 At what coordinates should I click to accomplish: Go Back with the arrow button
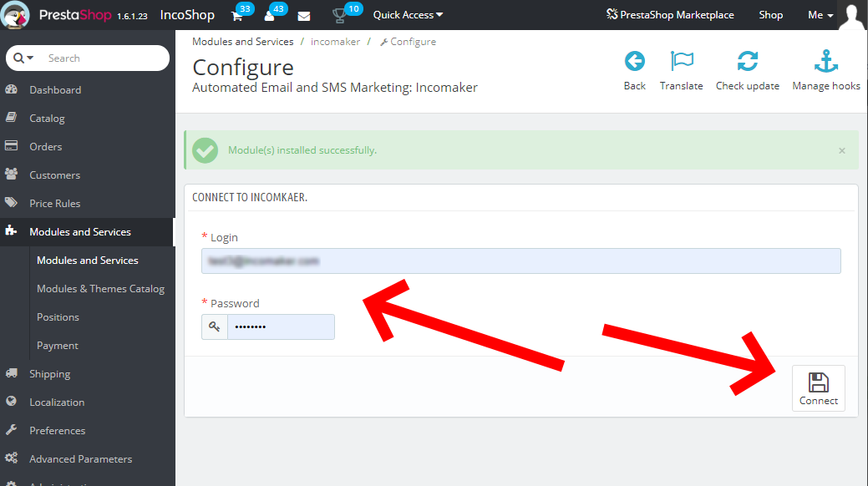[634, 71]
